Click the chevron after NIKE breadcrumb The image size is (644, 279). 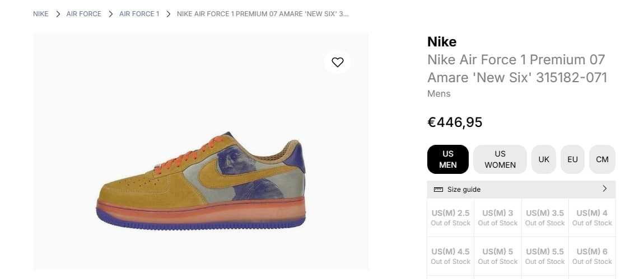(x=58, y=14)
